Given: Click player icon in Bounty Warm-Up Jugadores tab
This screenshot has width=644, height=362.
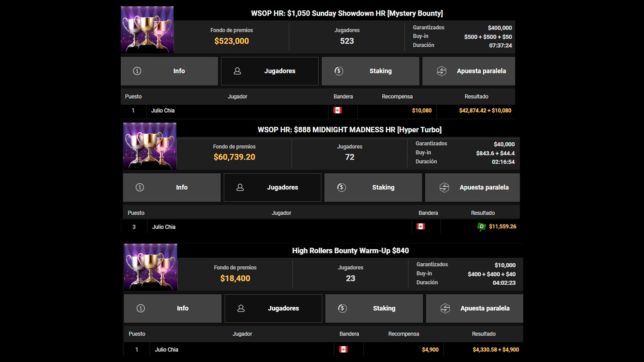Looking at the screenshot, I should pyautogui.click(x=241, y=308).
